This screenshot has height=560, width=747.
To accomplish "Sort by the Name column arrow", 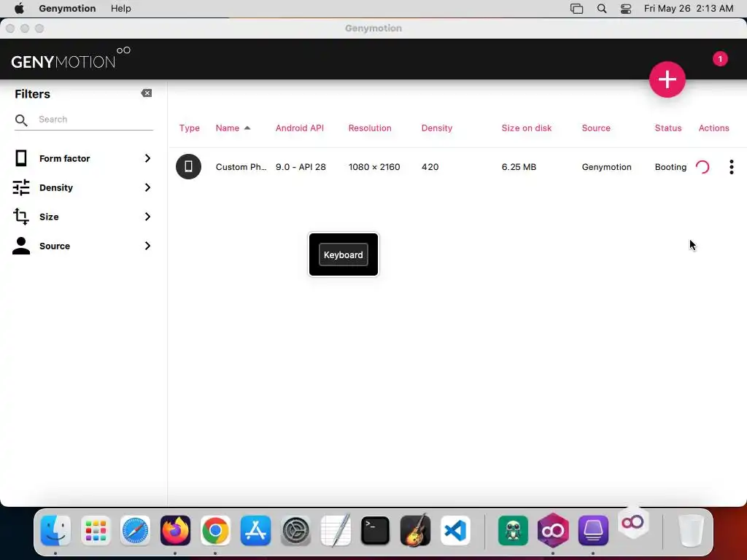I will point(247,128).
